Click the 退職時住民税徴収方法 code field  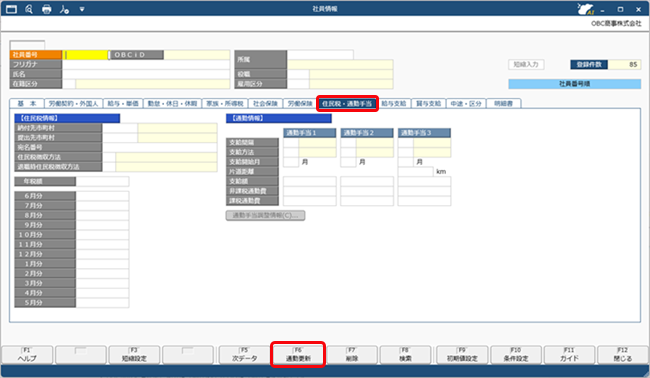(x=109, y=167)
